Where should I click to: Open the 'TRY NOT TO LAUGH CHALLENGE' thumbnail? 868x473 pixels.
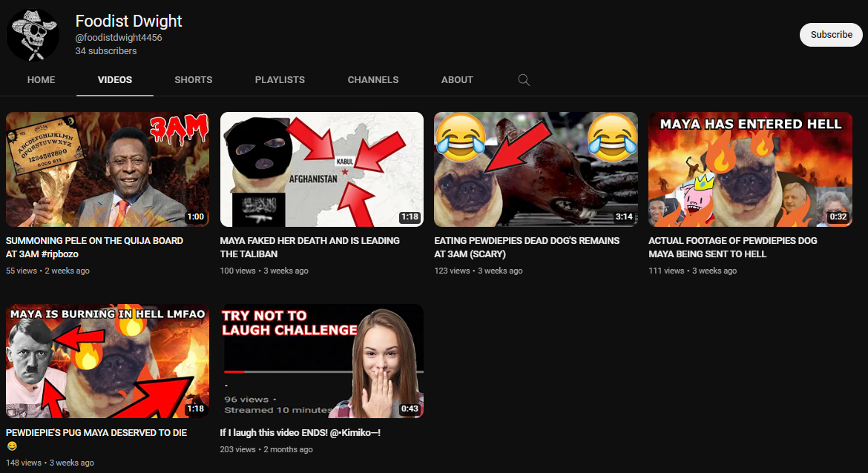tap(322, 361)
